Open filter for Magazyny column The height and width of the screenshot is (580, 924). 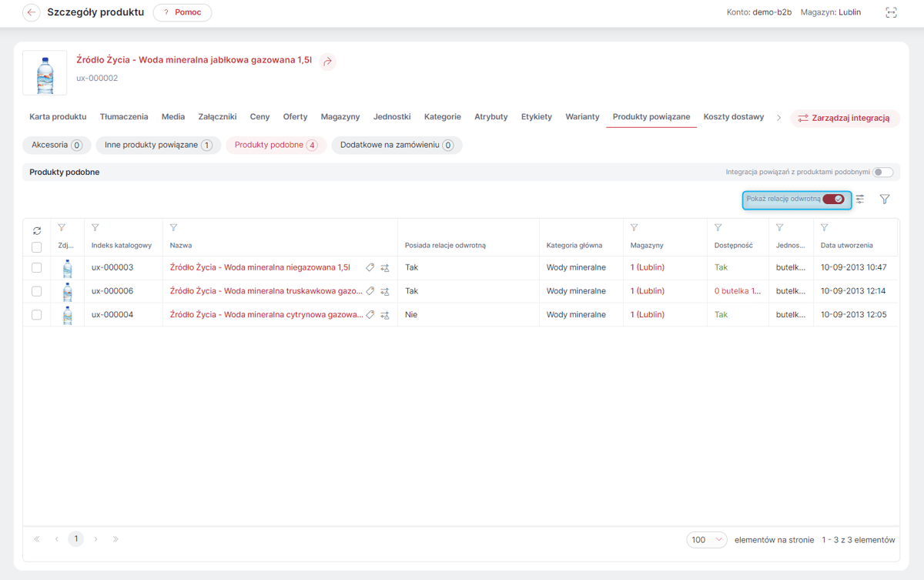[x=634, y=228]
